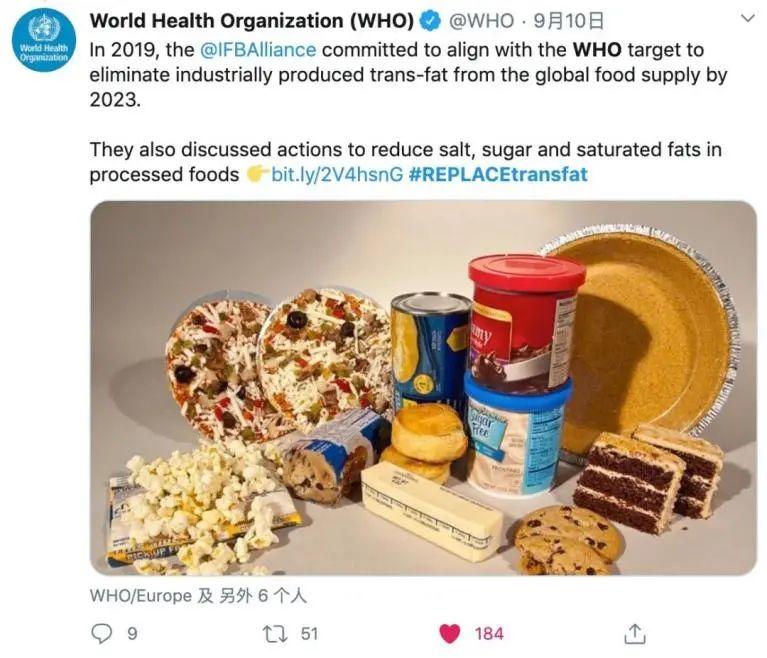Viewport: 767px width, 658px height.
Task: Expand tweet options chevron menu
Action: (747, 19)
